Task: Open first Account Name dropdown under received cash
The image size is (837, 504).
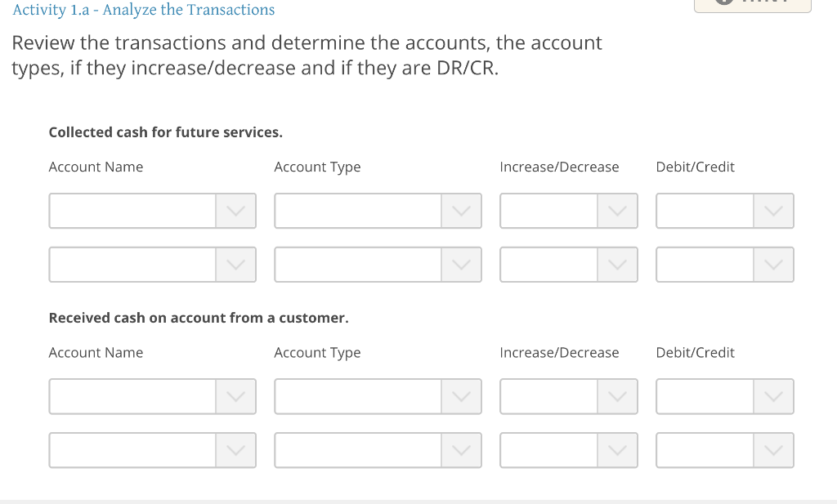Action: click(236, 396)
